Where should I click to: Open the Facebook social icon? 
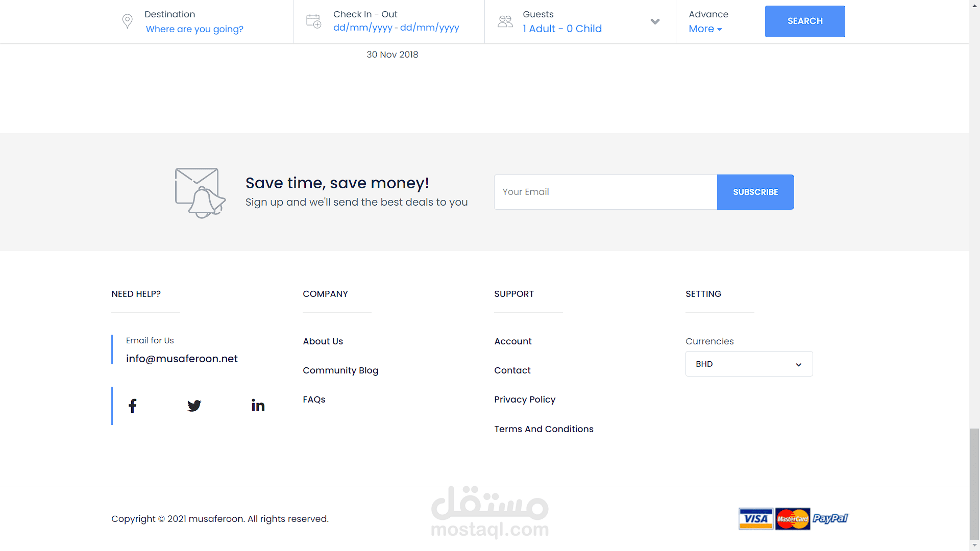coord(133,406)
